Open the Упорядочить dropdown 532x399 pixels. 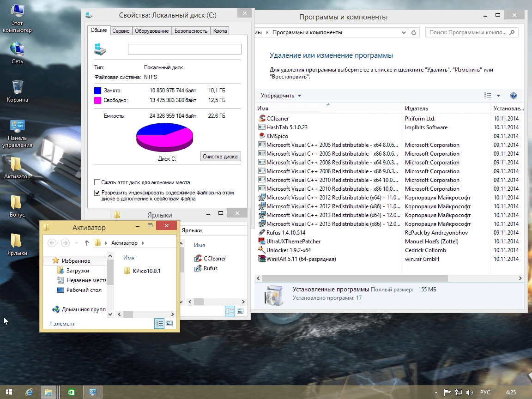coord(281,96)
